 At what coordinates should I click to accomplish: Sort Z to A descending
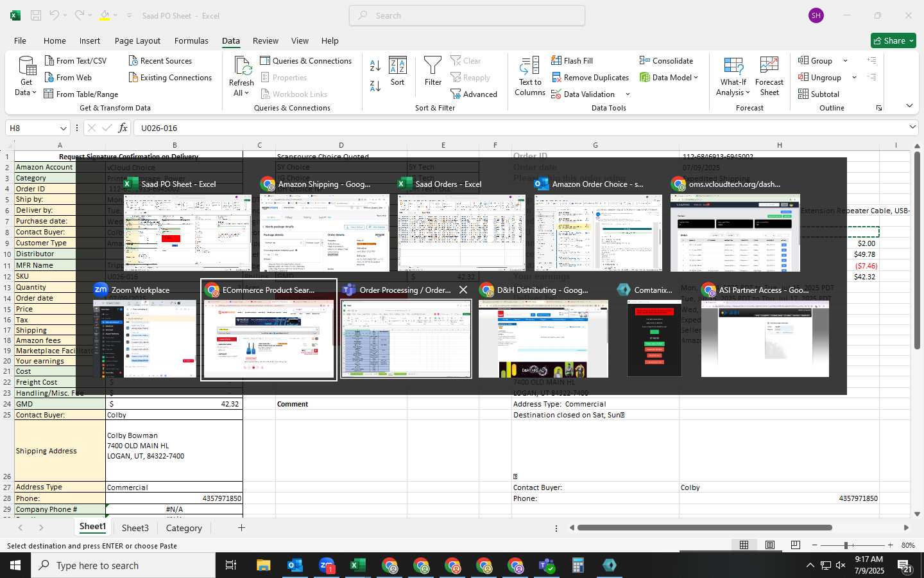click(375, 85)
